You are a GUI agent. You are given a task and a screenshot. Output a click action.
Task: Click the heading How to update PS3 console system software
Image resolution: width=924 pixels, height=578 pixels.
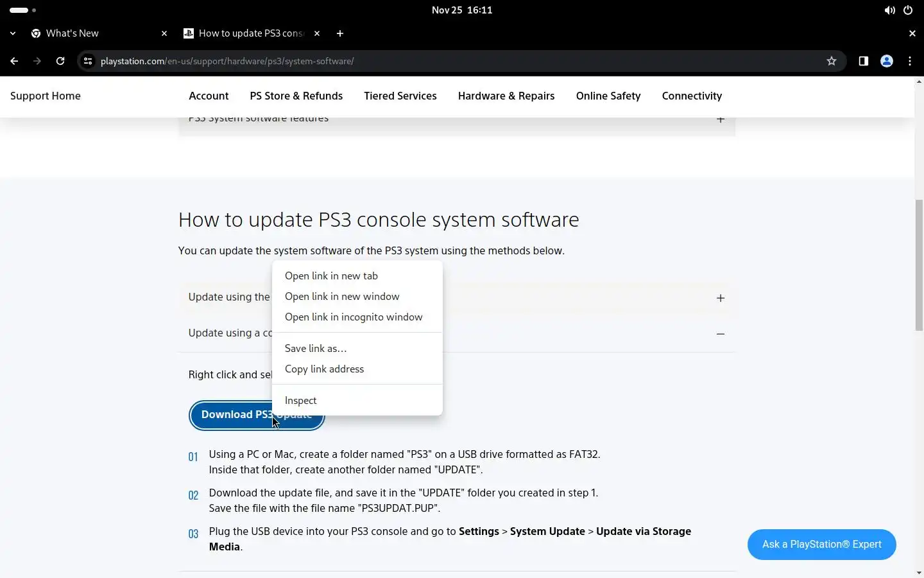click(x=379, y=220)
